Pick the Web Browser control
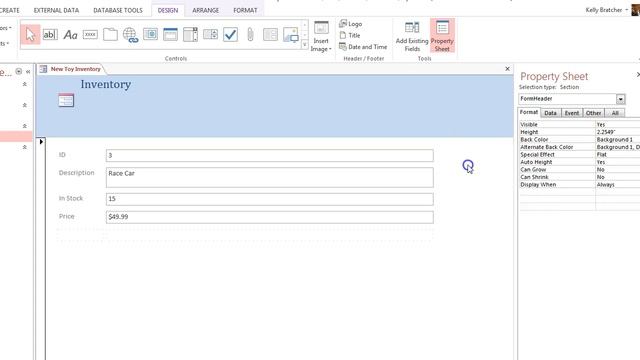Viewport: 640px width, 360px height. 150,35
